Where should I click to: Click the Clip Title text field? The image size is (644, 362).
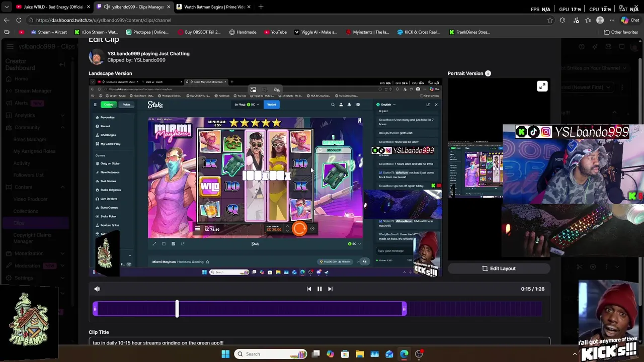pos(319,342)
